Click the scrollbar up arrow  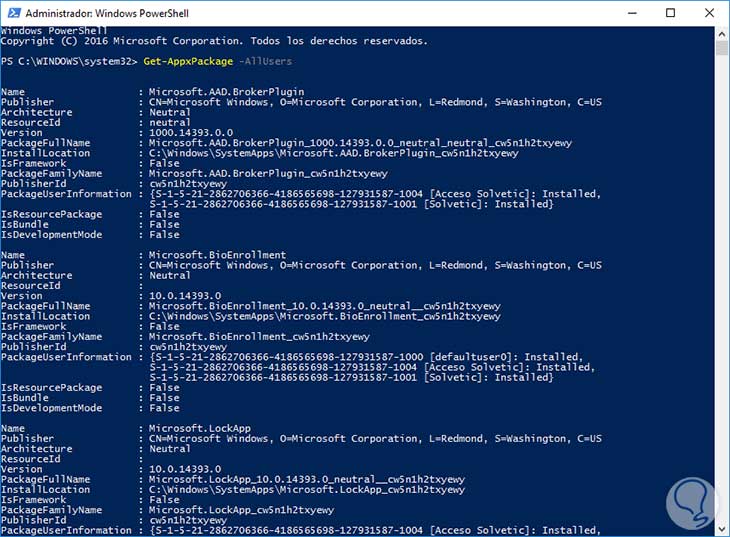coord(722,34)
